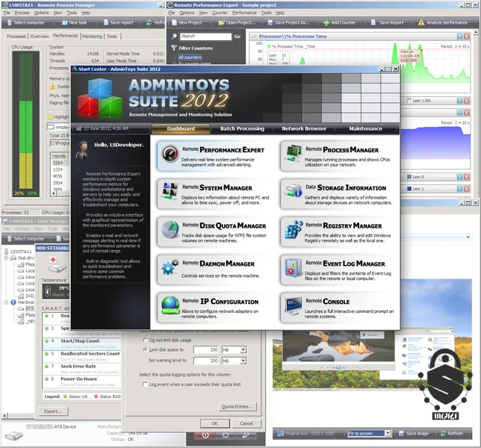This screenshot has height=448, width=481.
Task: Select Reallocated Sectors Count row
Action: 82,356
